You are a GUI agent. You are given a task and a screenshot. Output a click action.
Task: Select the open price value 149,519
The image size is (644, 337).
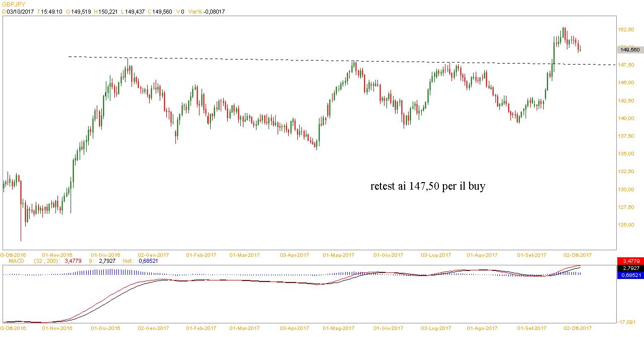[81, 12]
